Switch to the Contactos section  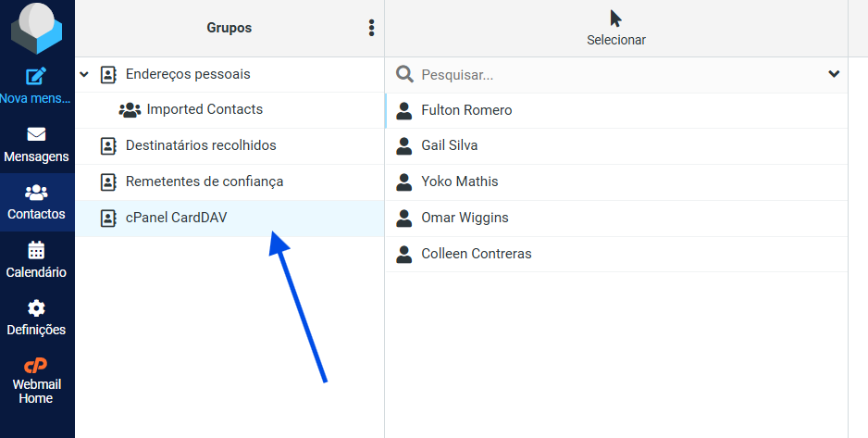point(36,202)
